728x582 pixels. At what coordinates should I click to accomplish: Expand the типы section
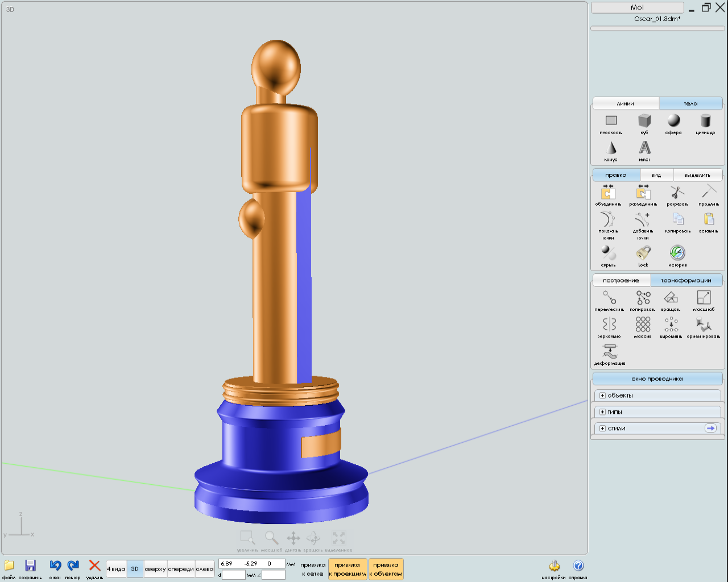657,412
